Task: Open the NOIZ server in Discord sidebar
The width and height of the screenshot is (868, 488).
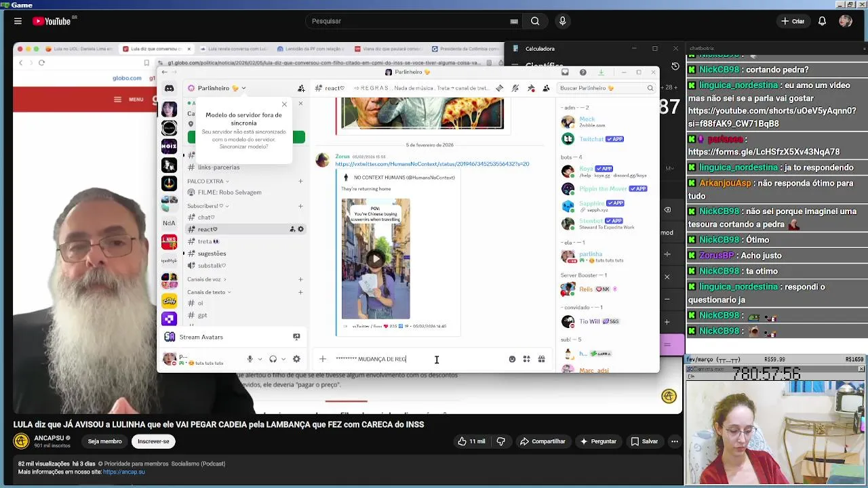Action: [x=169, y=146]
